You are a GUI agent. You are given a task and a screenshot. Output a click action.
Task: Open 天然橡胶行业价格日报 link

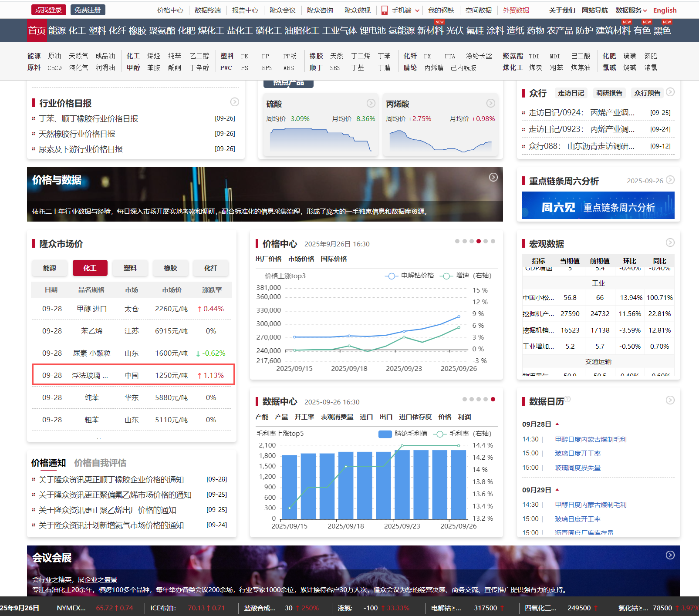[x=77, y=134]
